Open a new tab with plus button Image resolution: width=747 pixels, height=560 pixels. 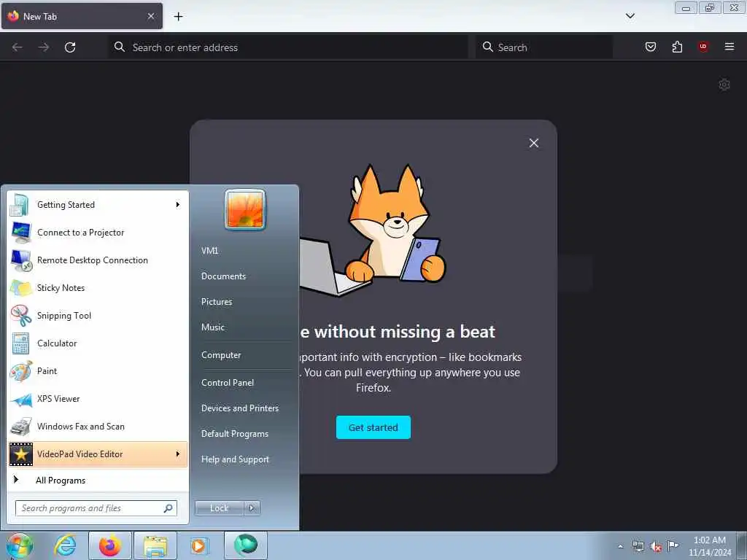(x=178, y=17)
